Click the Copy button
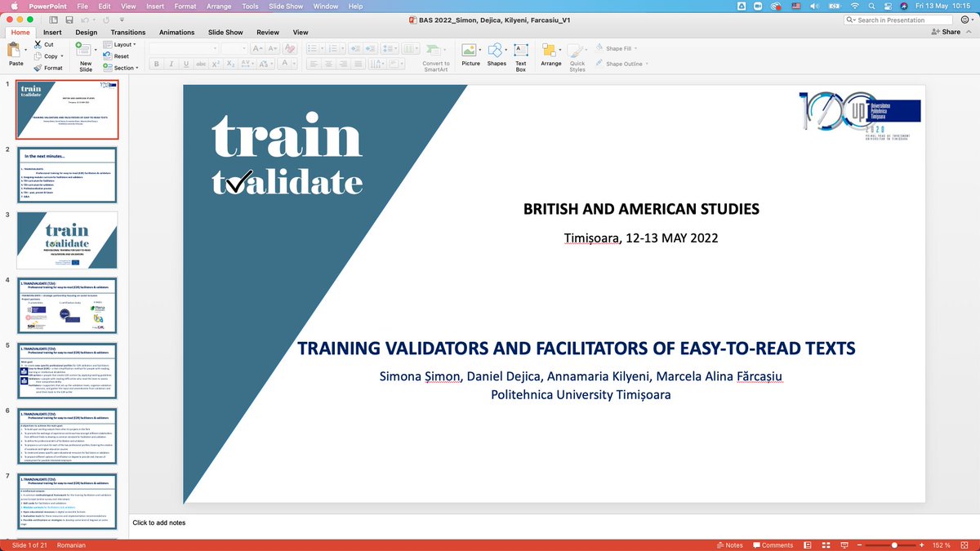 (47, 56)
